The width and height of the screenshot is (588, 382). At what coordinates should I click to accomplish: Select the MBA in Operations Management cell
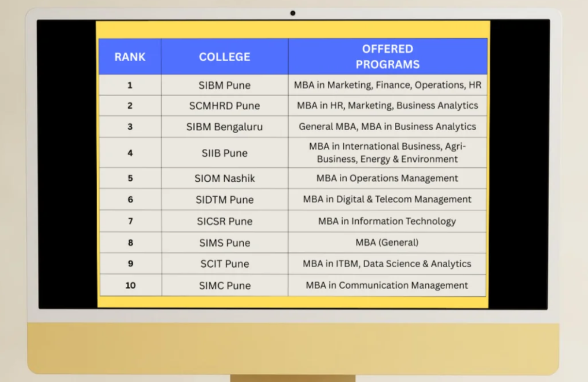pos(387,178)
